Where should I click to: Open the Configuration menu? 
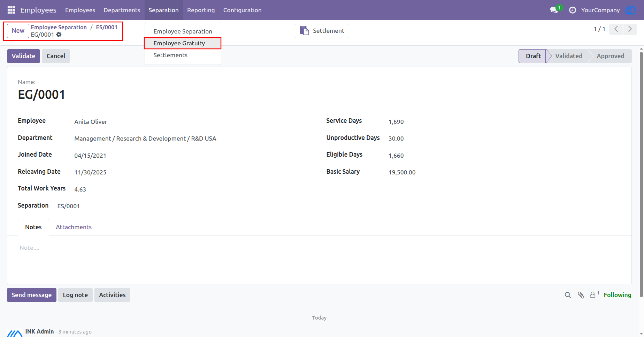click(243, 10)
